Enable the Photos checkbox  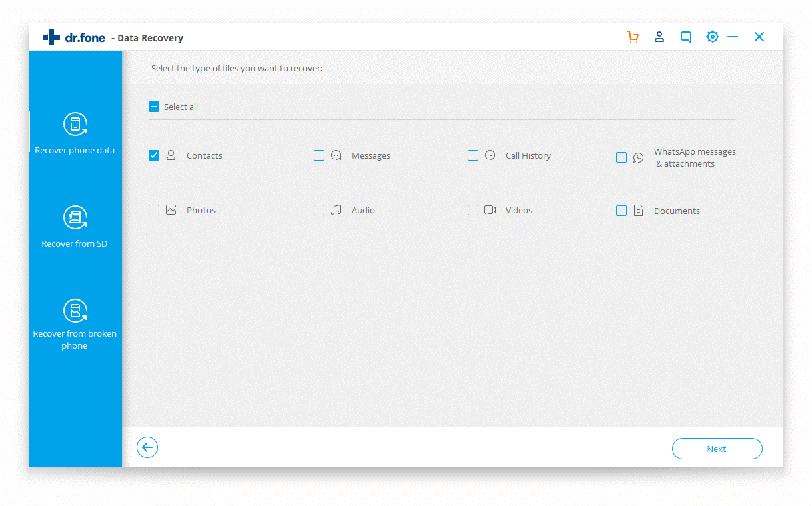(154, 210)
